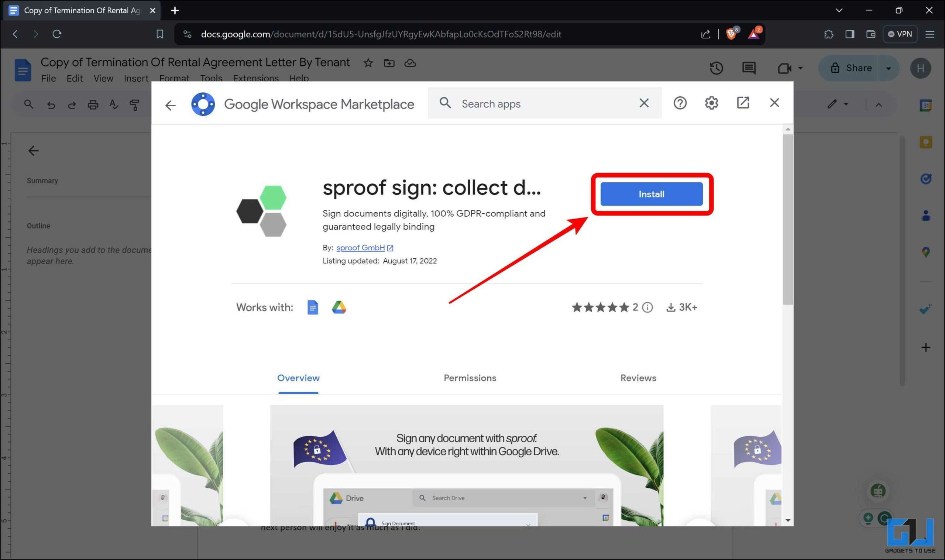
Task: Bookmark this page
Action: pyautogui.click(x=159, y=34)
